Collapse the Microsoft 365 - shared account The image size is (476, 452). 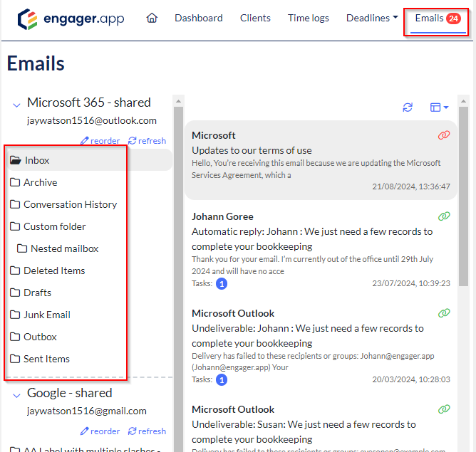click(x=16, y=105)
